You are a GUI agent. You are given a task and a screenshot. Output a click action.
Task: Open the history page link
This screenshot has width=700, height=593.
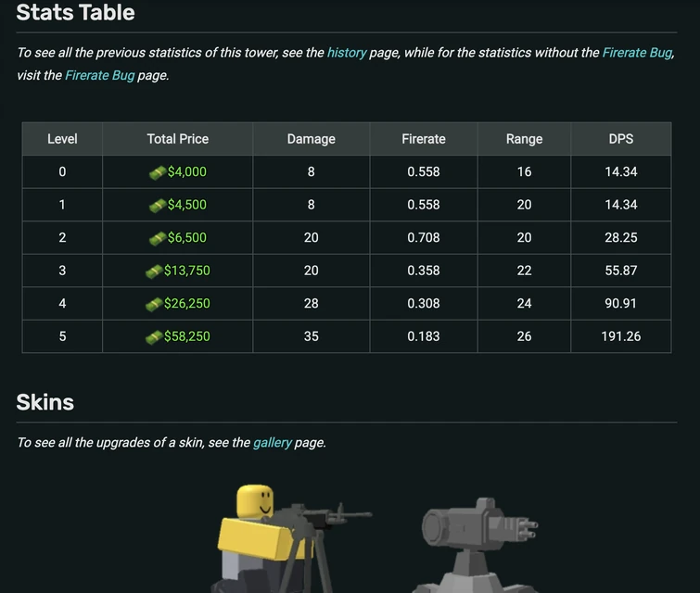pyautogui.click(x=347, y=53)
